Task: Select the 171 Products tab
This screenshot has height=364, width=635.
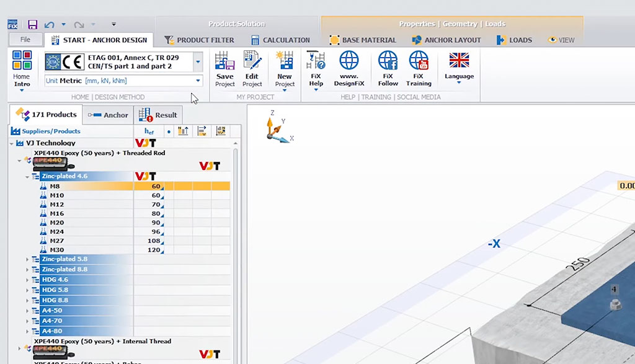Action: [46, 115]
